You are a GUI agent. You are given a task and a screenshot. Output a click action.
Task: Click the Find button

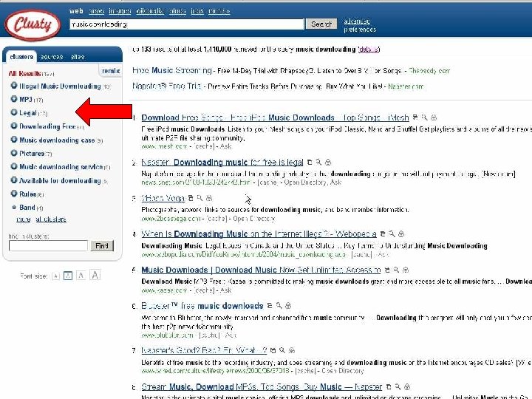tap(102, 245)
